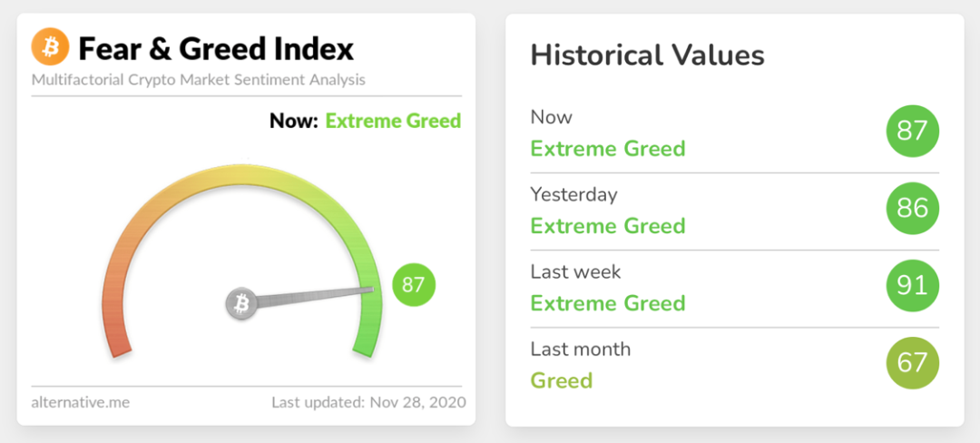Select the Last month Greed label
The height and width of the screenshot is (443, 980).
tap(561, 380)
